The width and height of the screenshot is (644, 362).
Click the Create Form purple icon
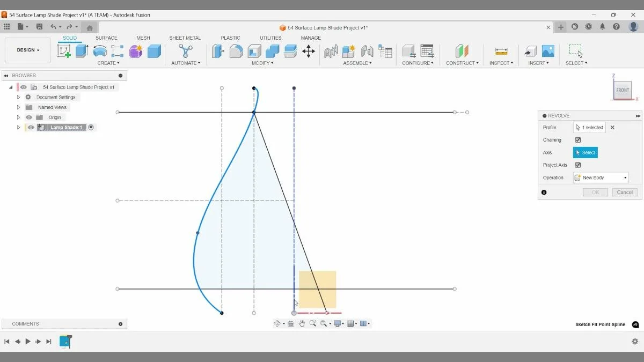click(x=136, y=51)
